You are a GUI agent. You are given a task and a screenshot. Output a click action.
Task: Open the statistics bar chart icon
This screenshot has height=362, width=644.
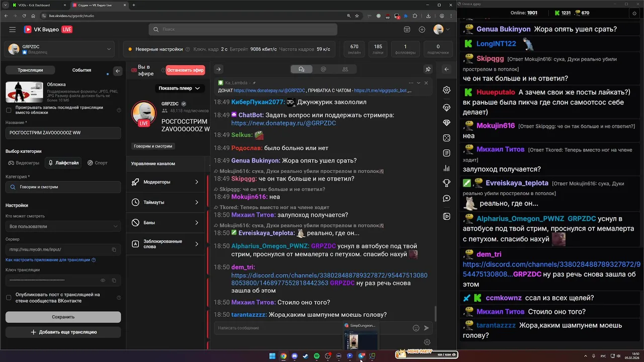pyautogui.click(x=446, y=168)
